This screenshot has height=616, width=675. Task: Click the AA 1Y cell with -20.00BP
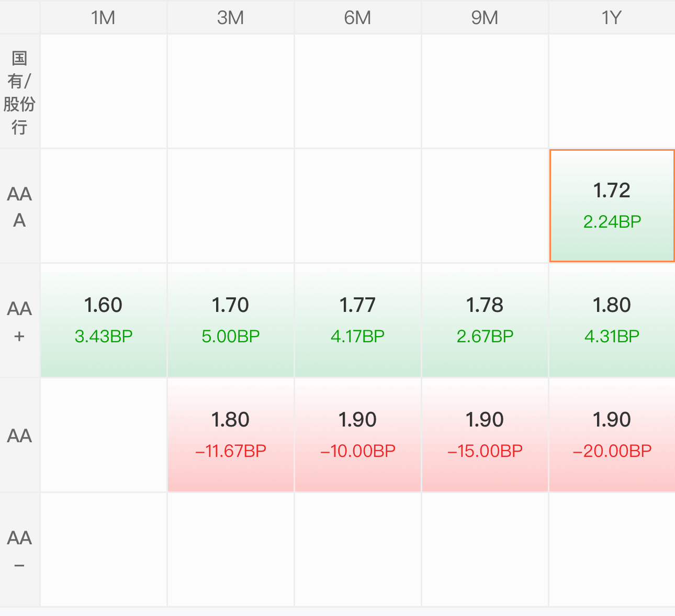click(x=612, y=435)
